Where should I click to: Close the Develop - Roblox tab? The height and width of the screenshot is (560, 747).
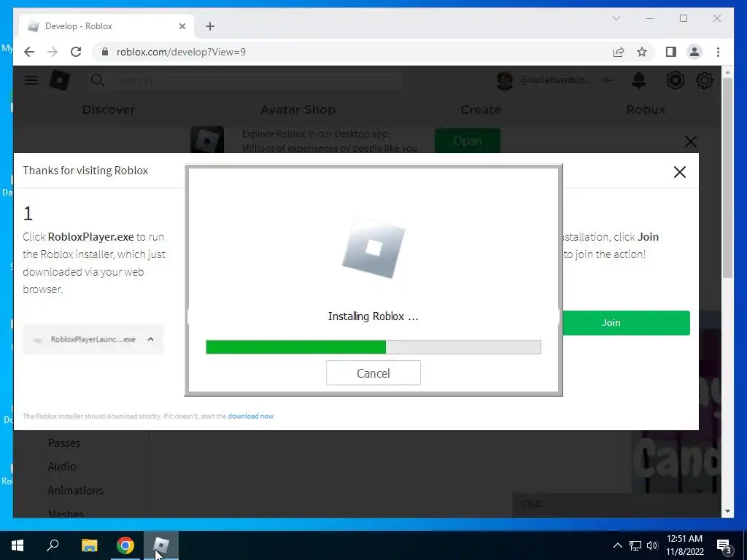tap(182, 26)
